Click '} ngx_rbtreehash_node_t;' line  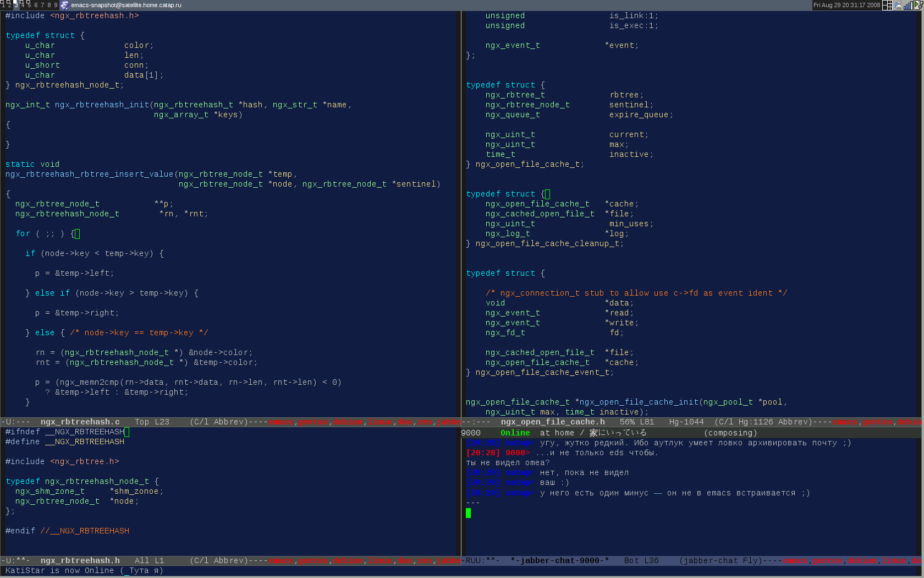pyautogui.click(x=65, y=85)
